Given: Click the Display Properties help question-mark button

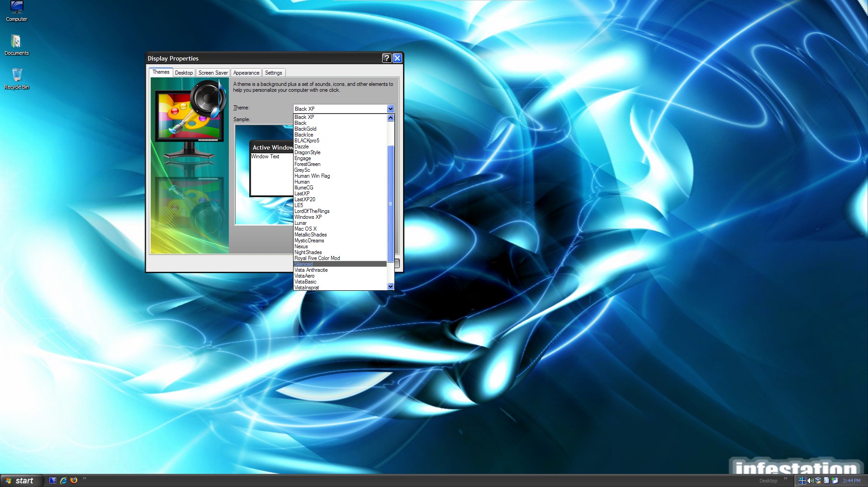Looking at the screenshot, I should (x=386, y=58).
